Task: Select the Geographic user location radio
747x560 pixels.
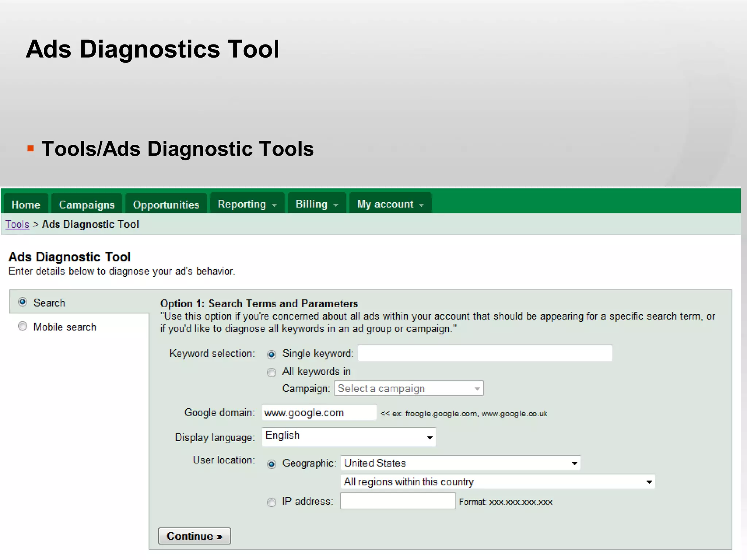Action: point(271,464)
